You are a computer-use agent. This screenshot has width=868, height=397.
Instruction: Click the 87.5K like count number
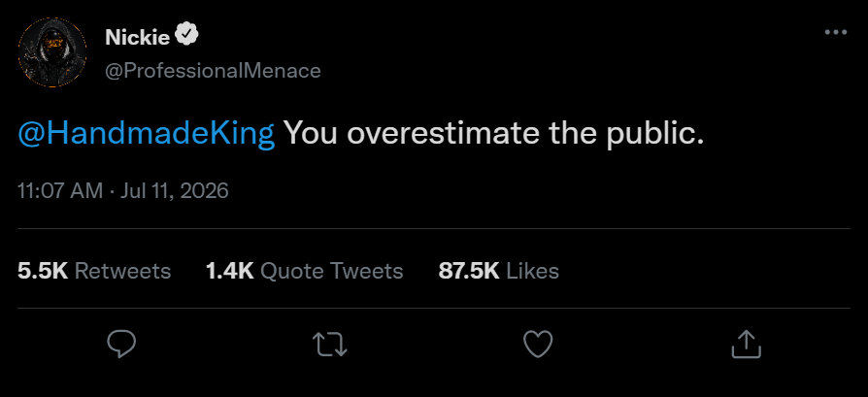[x=469, y=272]
